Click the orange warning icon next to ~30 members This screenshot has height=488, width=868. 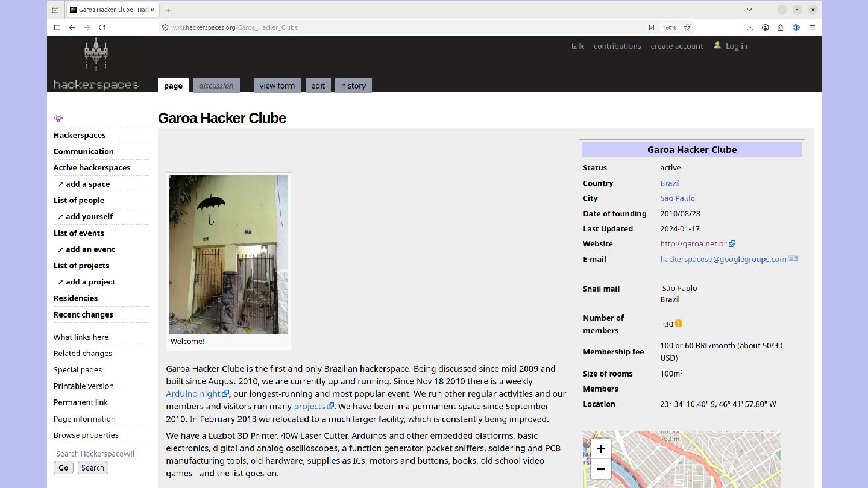tap(679, 324)
